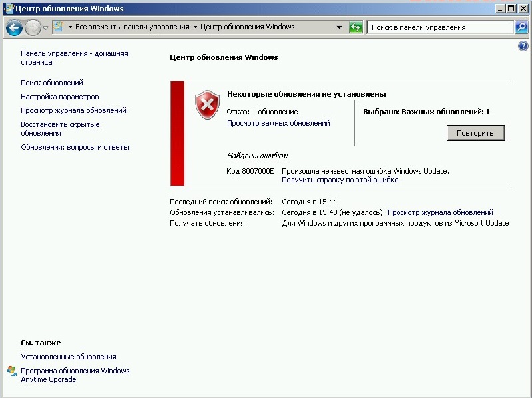Open 'Настройка параметров' in the sidebar
This screenshot has height=398, width=532.
tap(59, 97)
